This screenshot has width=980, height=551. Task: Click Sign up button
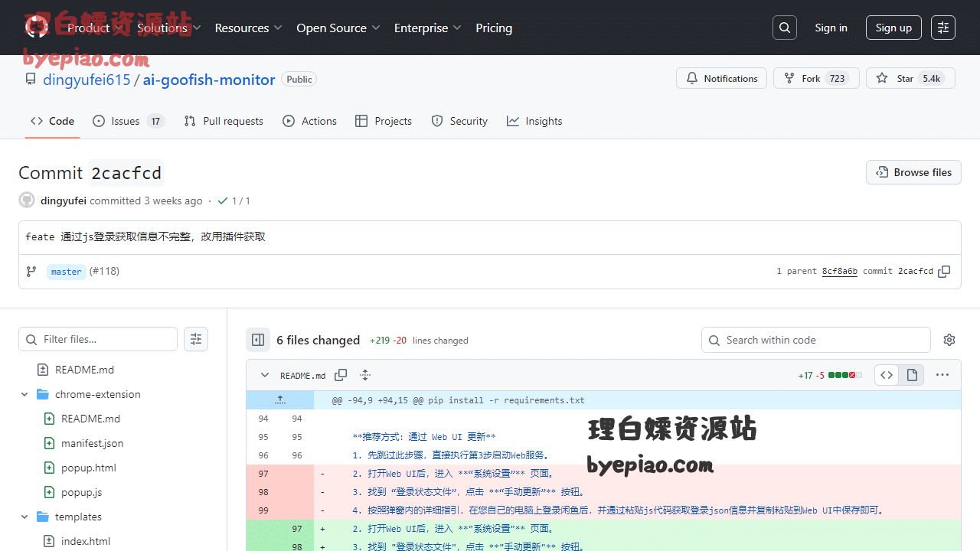coord(893,28)
